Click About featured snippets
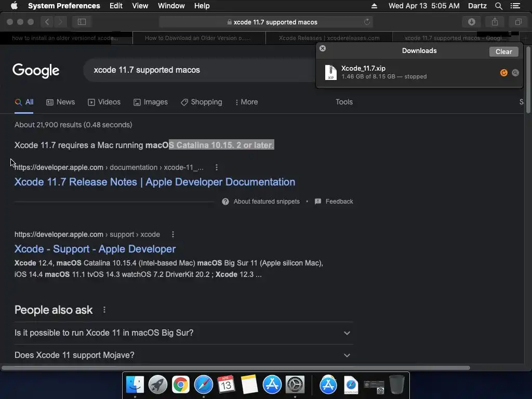Screen dimensions: 532x399 (261, 202)
